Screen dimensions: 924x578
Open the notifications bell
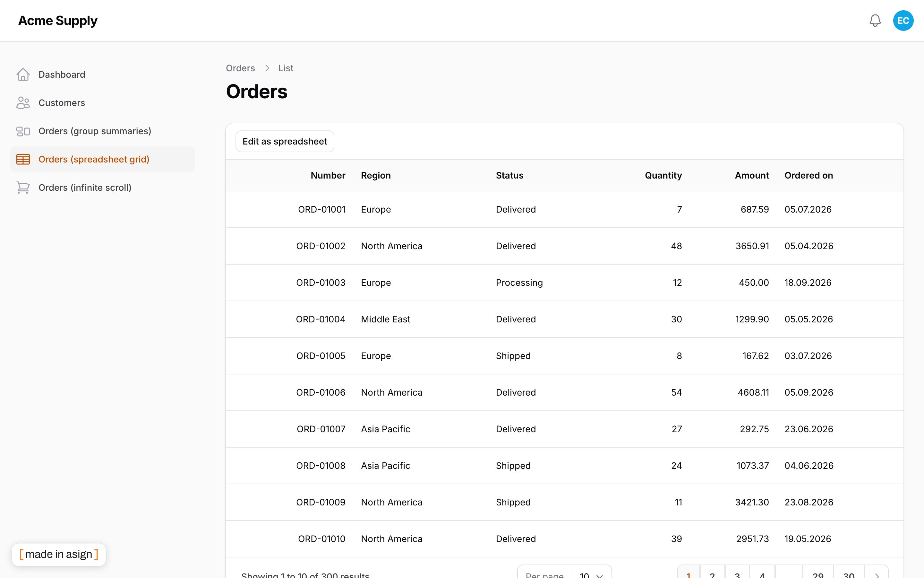coord(875,21)
